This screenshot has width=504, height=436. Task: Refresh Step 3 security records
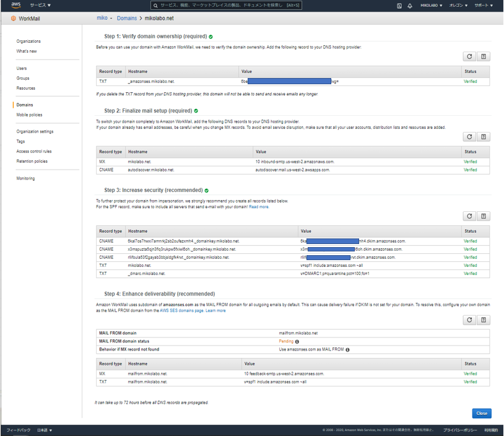[x=469, y=216]
